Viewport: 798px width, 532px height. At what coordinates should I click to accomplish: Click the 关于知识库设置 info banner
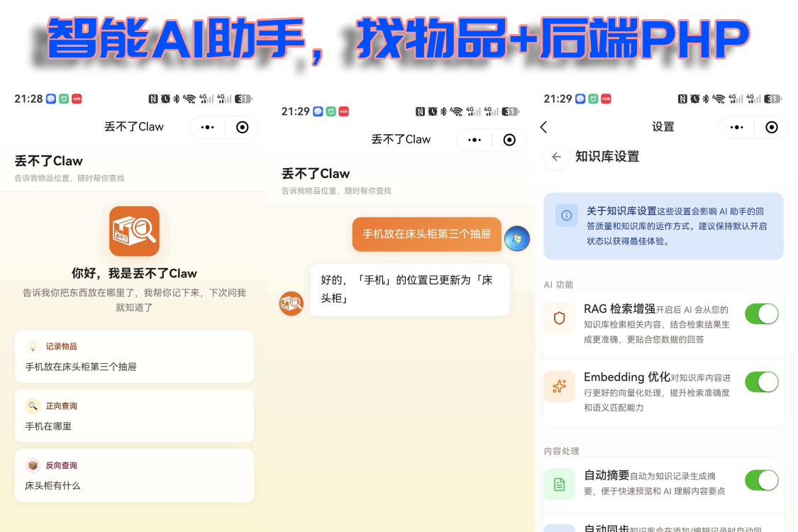[664, 226]
